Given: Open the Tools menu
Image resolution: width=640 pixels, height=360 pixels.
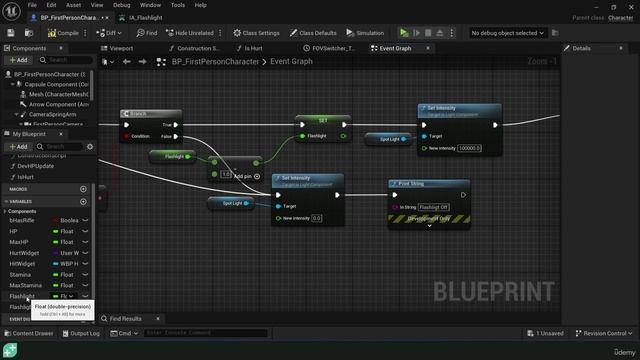Looking at the screenshot, I should tap(178, 5).
